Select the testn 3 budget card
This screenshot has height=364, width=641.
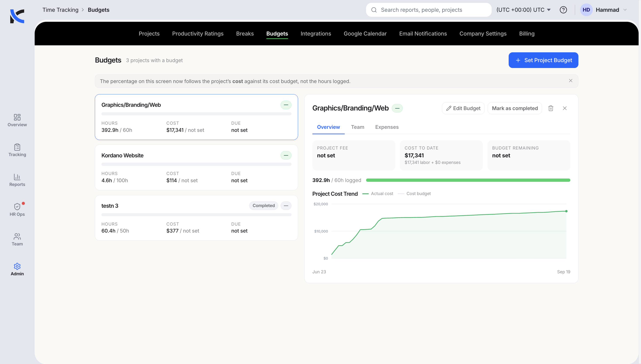(196, 218)
